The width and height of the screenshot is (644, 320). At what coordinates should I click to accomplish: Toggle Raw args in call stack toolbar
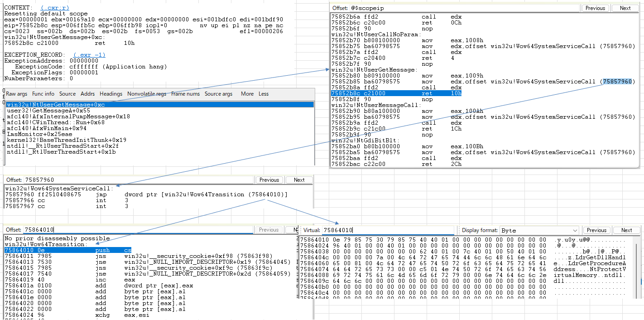17,94
